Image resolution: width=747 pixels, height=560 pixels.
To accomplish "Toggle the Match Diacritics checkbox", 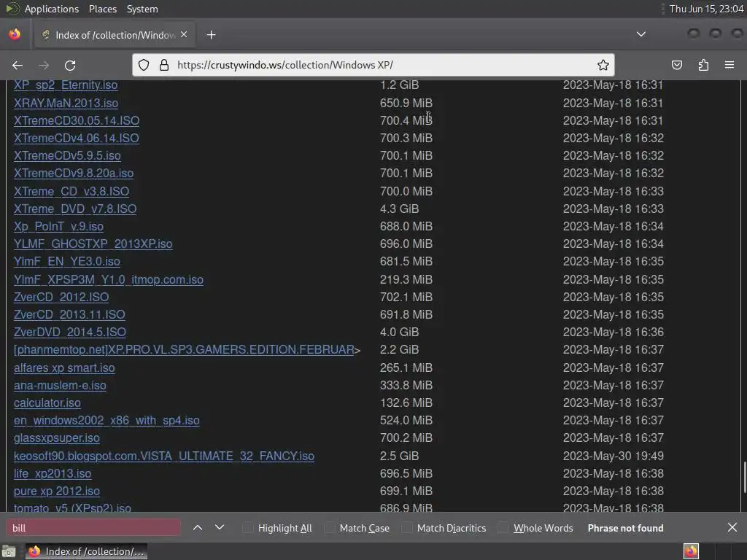I will pyautogui.click(x=407, y=528).
